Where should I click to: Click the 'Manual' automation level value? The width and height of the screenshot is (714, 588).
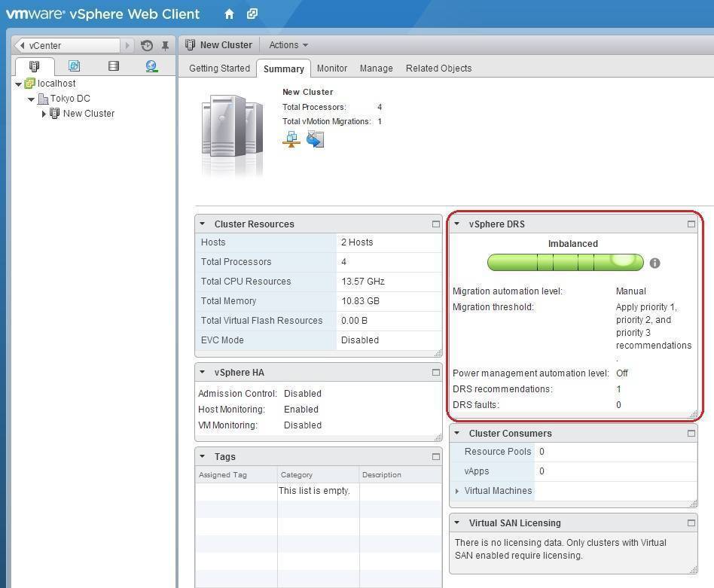click(x=630, y=291)
